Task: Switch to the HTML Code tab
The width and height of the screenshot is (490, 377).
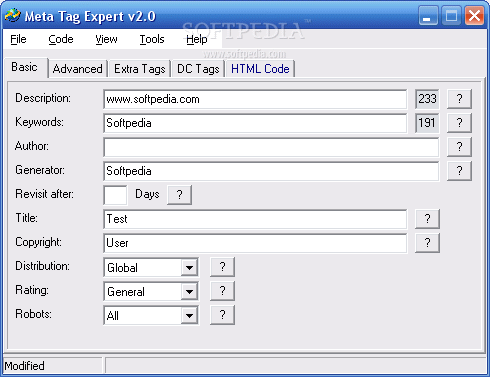Action: point(260,69)
